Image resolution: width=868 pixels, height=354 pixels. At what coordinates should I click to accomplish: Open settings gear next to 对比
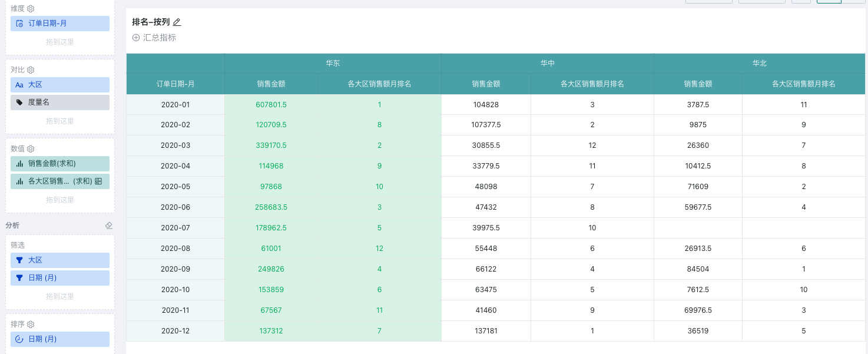coord(31,70)
